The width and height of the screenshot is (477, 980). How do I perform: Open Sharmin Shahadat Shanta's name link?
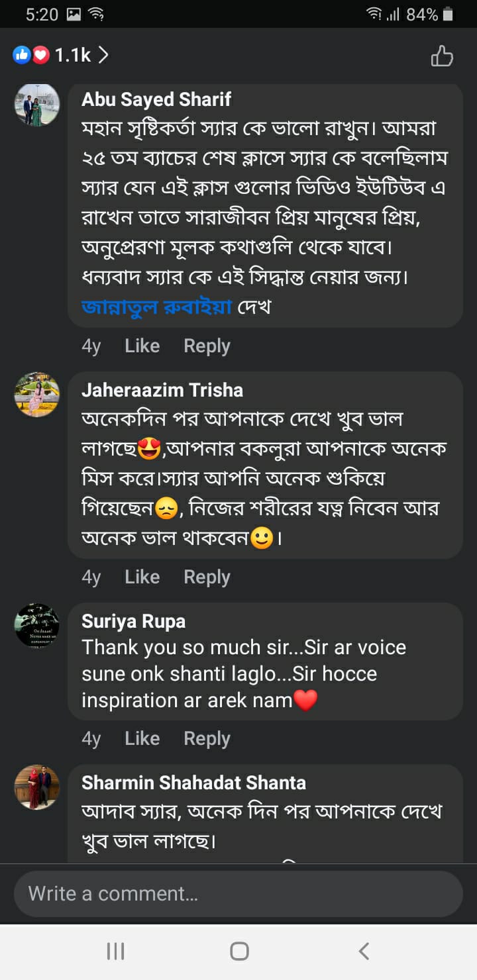(193, 783)
